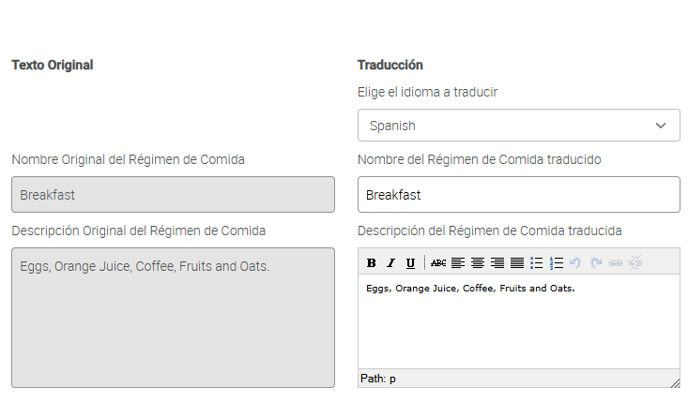Click the undo arrow icon

[576, 263]
